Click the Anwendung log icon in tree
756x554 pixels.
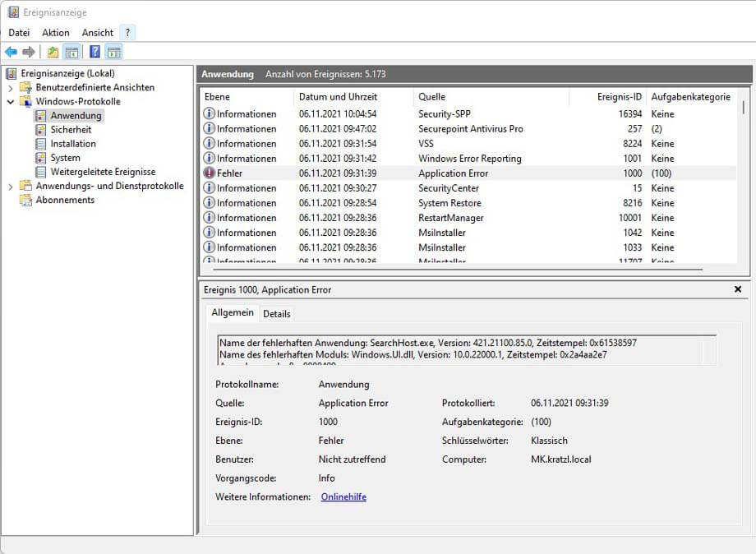[40, 116]
